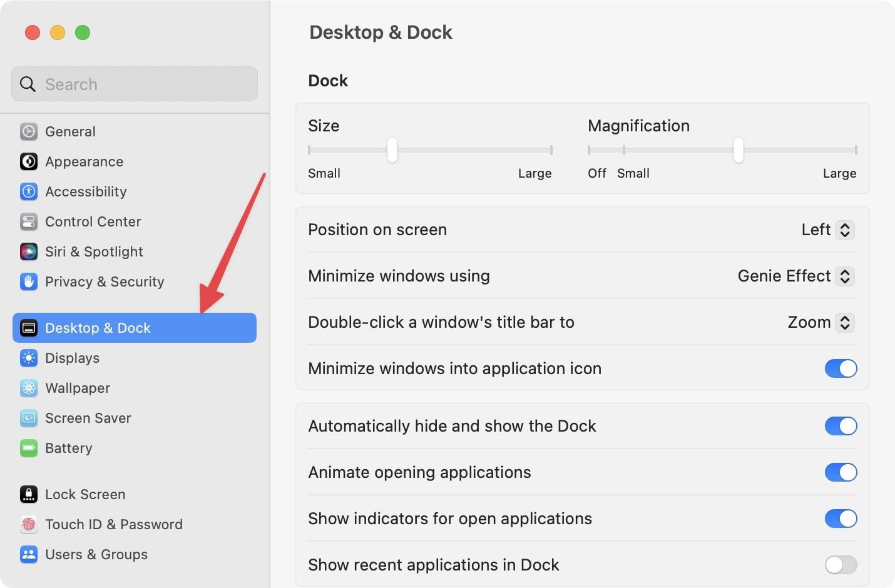Select General from the settings sidebar
Image resolution: width=895 pixels, height=588 pixels.
point(70,131)
